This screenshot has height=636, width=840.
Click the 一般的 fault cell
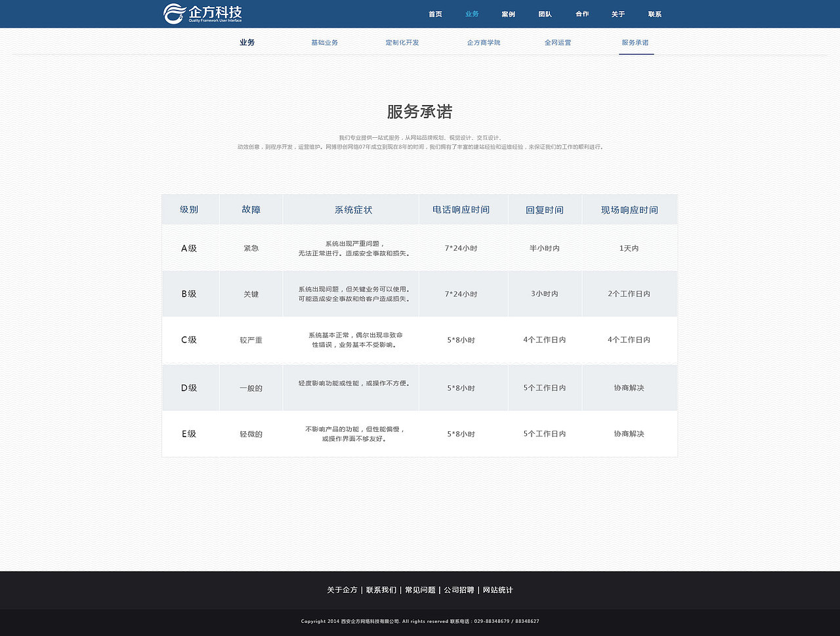click(x=251, y=388)
